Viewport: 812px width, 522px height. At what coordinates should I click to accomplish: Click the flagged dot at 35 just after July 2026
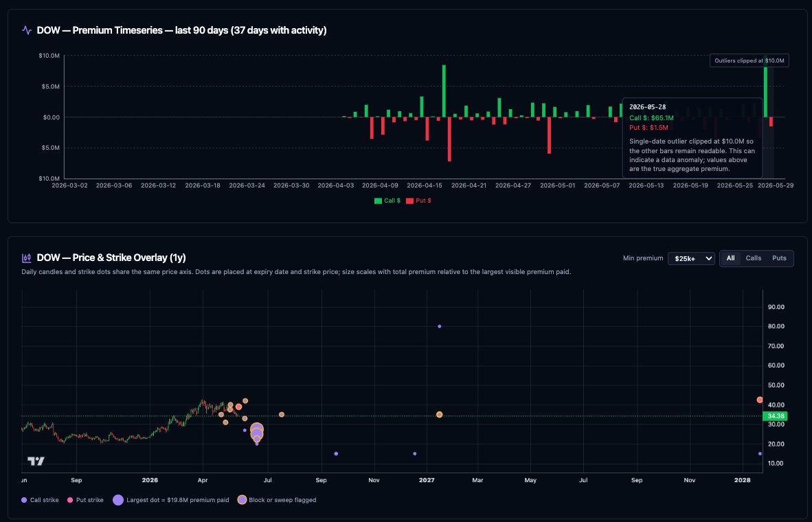click(x=282, y=415)
